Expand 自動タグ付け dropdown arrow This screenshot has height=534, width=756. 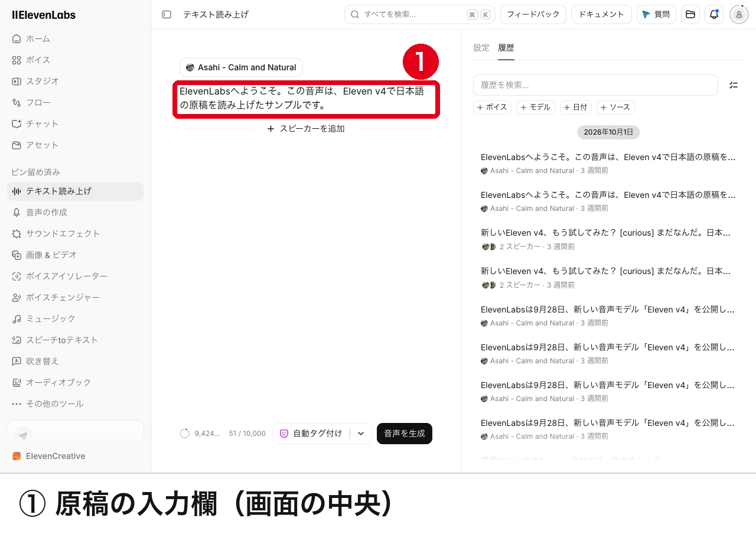tap(361, 434)
